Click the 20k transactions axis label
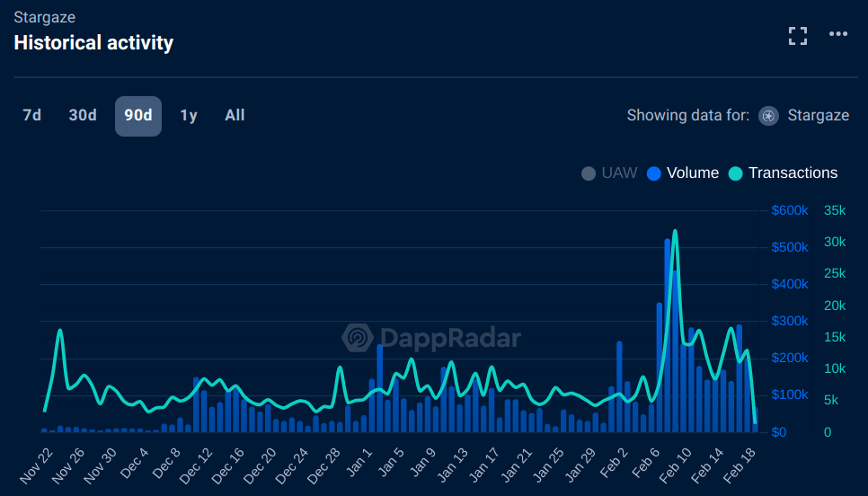The height and width of the screenshot is (496, 868). 835,306
